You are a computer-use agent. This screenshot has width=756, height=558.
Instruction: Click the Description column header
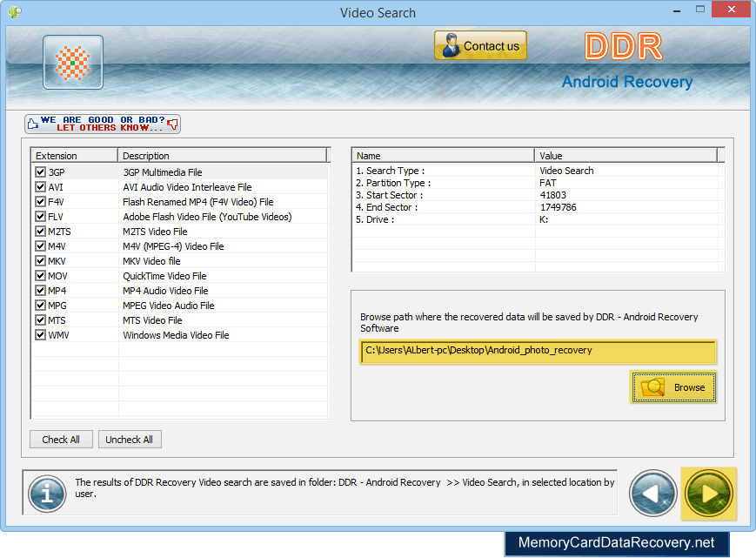[x=222, y=156]
